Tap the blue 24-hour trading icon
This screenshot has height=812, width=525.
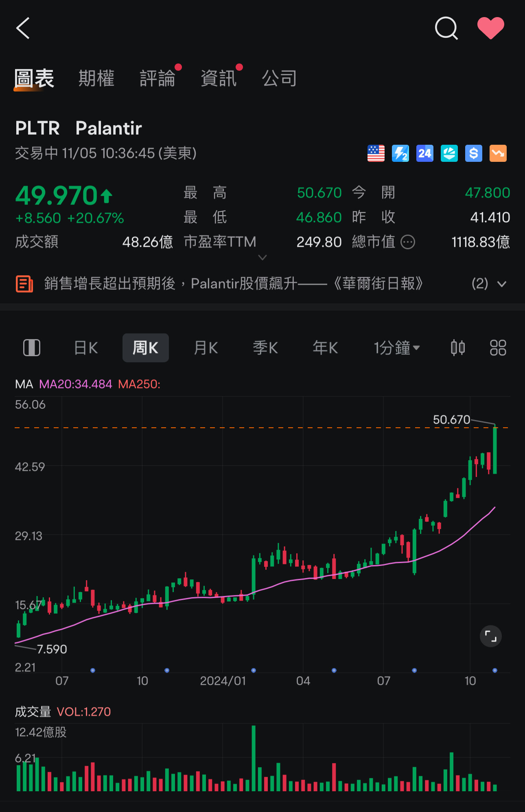point(425,153)
